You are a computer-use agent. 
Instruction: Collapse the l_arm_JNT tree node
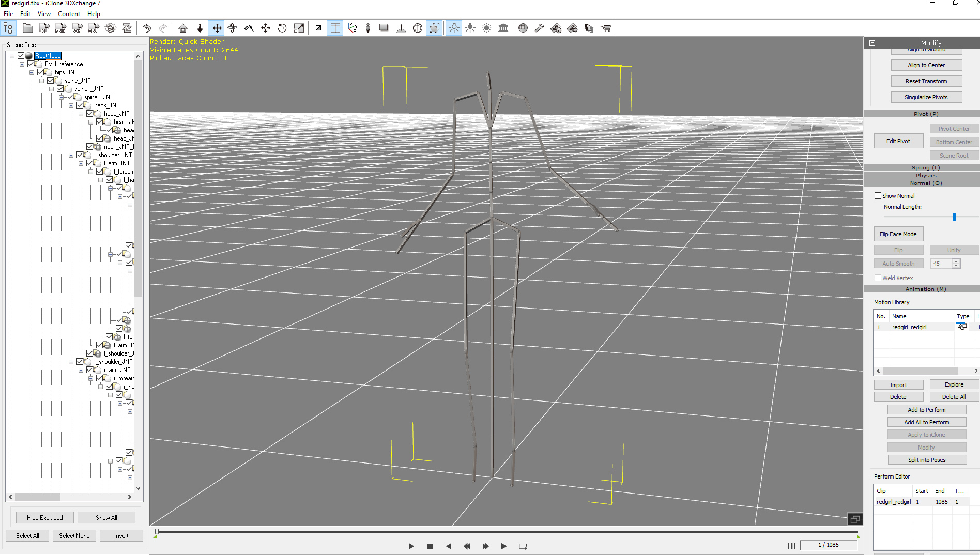81,163
